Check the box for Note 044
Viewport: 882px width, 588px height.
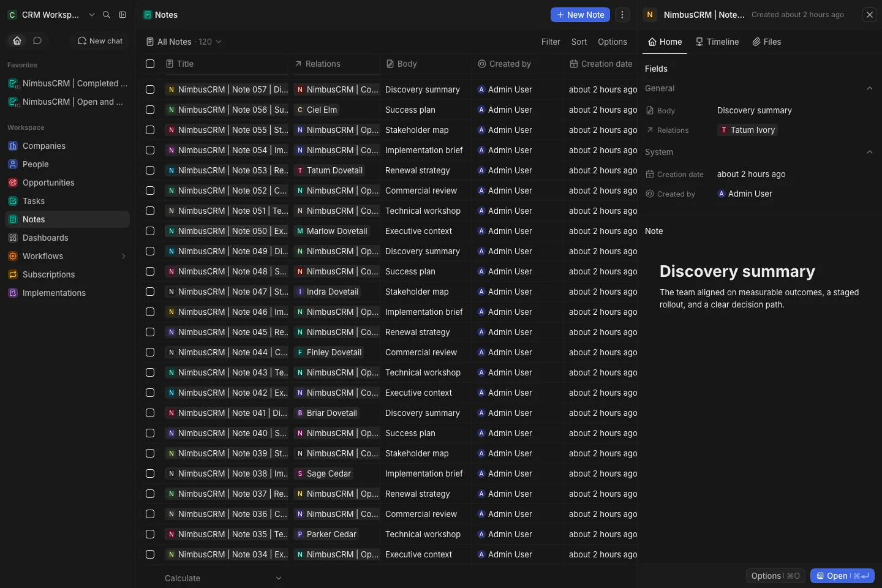click(150, 352)
